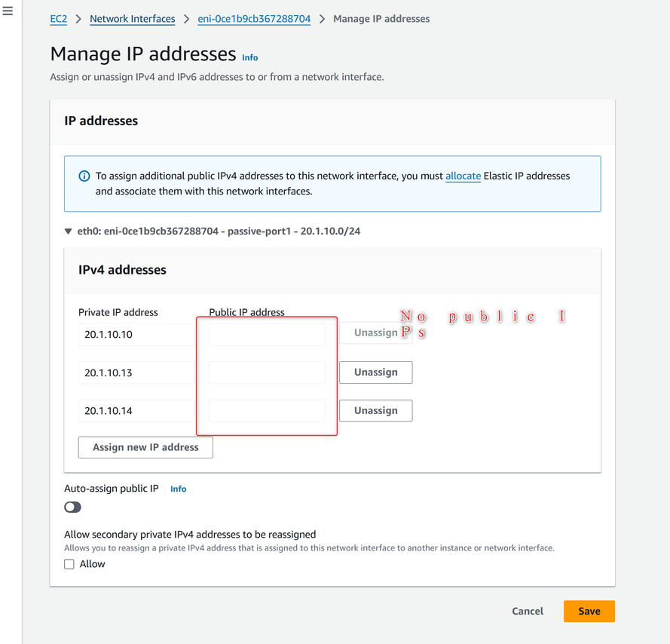Open Info link next to Auto-assign public IP

coord(178,489)
